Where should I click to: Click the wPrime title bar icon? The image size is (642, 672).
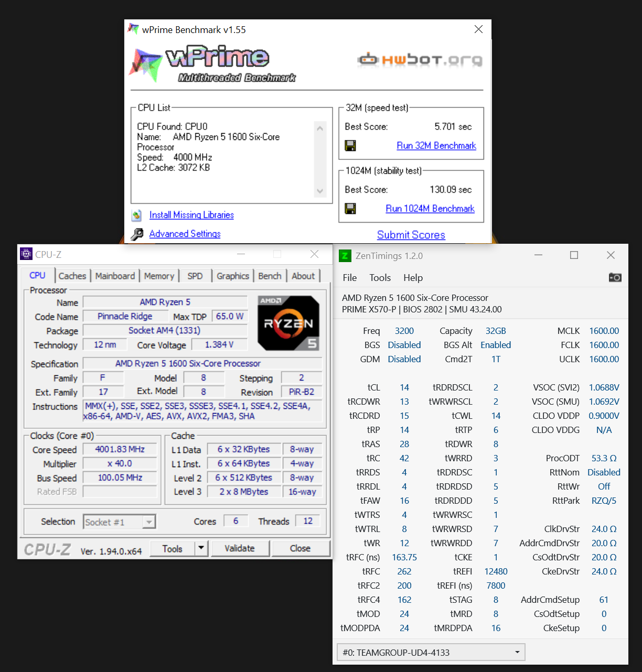[x=134, y=29]
